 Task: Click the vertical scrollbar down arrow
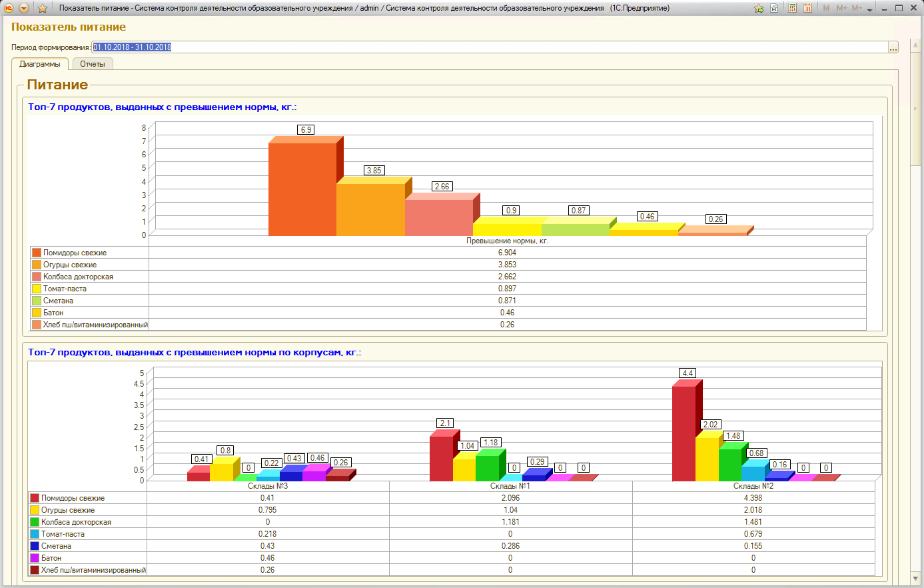coord(916,579)
